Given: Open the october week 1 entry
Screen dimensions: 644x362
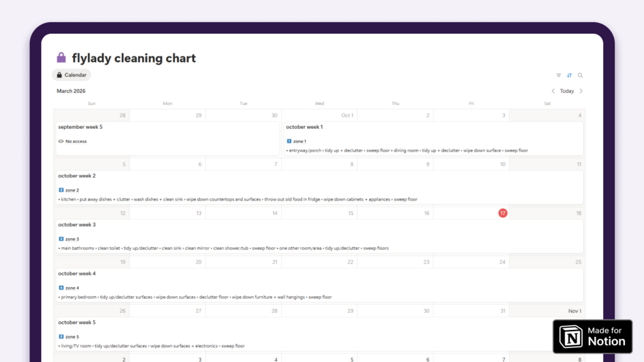Looking at the screenshot, I should (x=433, y=138).
